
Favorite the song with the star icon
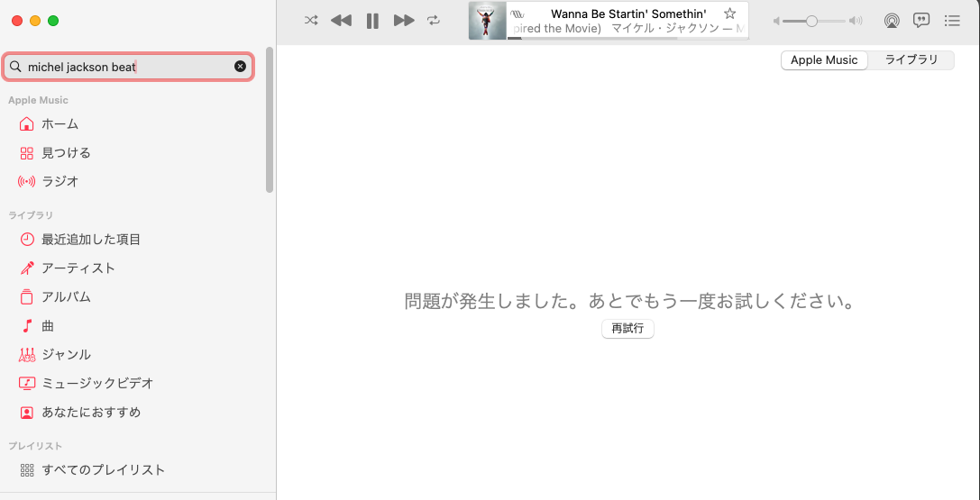(729, 14)
